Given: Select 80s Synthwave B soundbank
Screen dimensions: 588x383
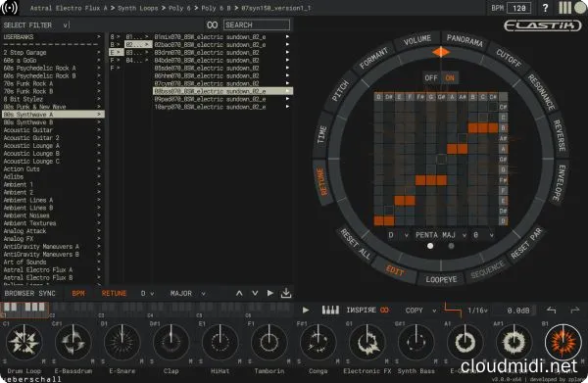Looking at the screenshot, I should coord(53,122).
